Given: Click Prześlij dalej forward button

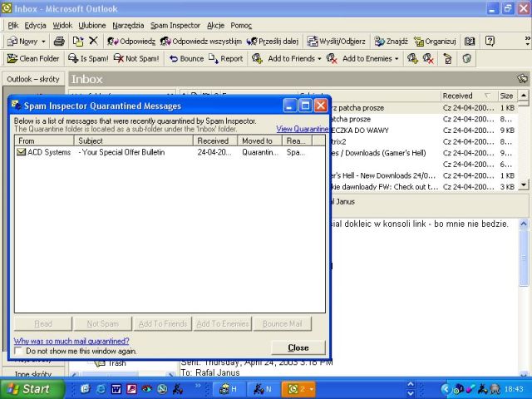Looking at the screenshot, I should (273, 42).
